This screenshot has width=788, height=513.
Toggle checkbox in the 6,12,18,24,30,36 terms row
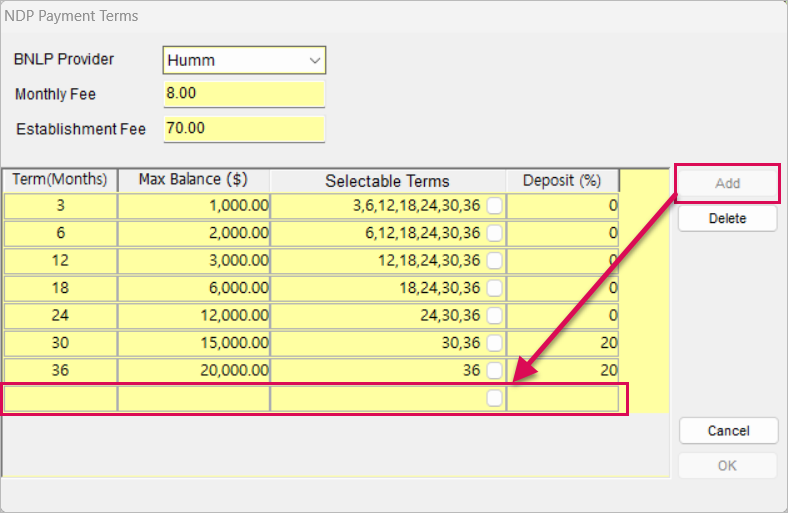tap(495, 233)
